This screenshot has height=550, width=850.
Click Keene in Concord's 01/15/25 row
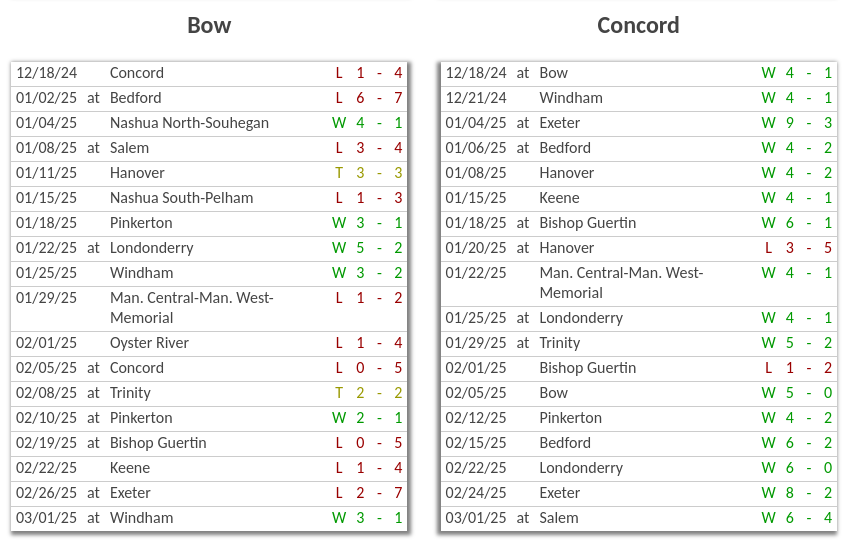[559, 198]
